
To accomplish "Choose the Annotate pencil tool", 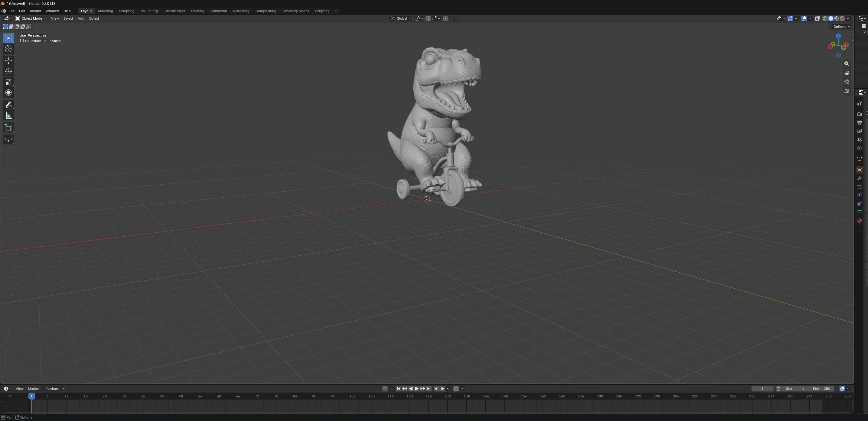I will pyautogui.click(x=8, y=105).
